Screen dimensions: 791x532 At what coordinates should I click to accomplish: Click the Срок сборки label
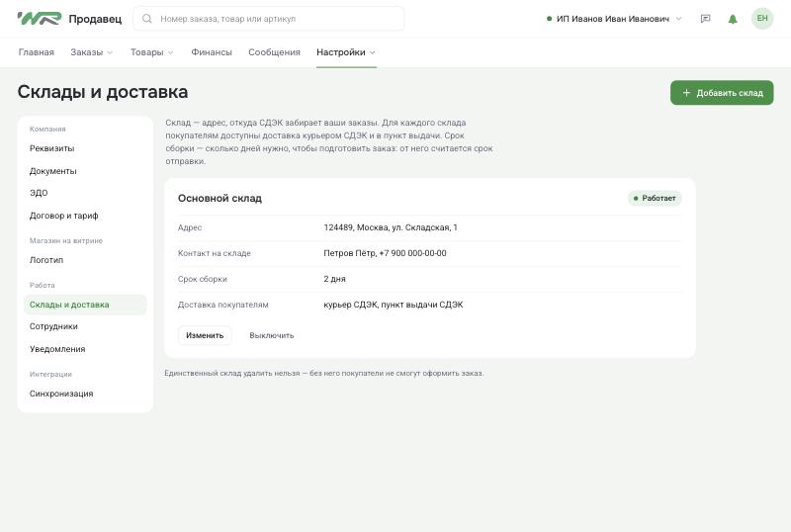click(x=203, y=279)
